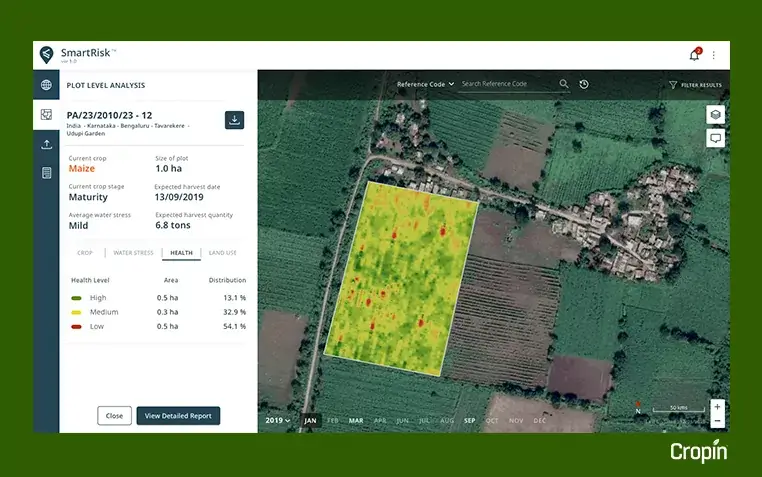Open the 2019 year dropdown

[278, 421]
